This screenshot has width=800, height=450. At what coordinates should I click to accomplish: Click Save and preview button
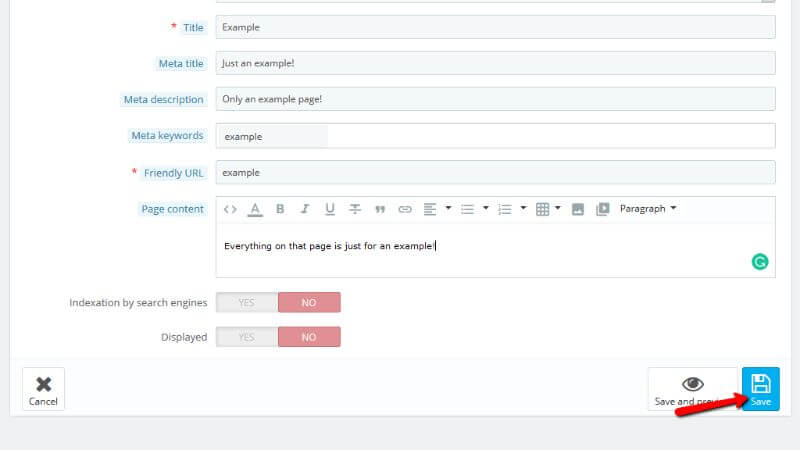tap(693, 389)
